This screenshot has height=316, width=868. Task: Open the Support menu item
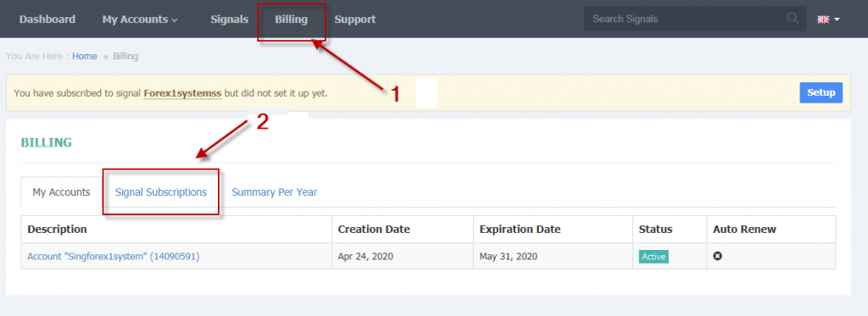355,19
